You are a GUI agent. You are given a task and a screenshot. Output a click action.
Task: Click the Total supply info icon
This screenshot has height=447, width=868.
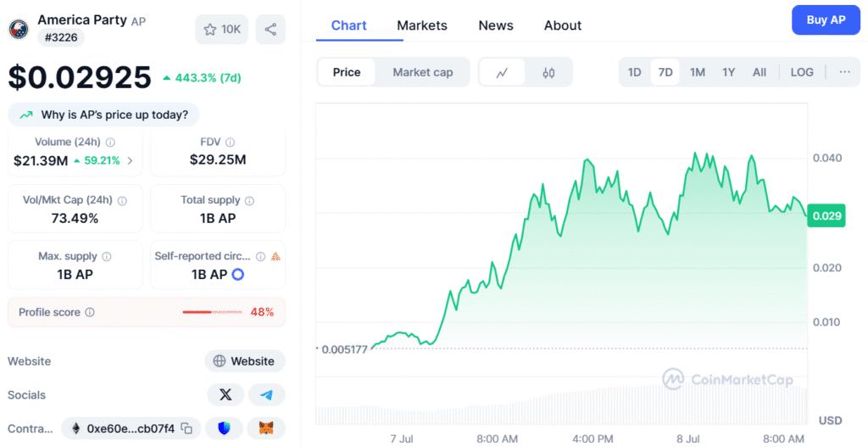(x=250, y=200)
